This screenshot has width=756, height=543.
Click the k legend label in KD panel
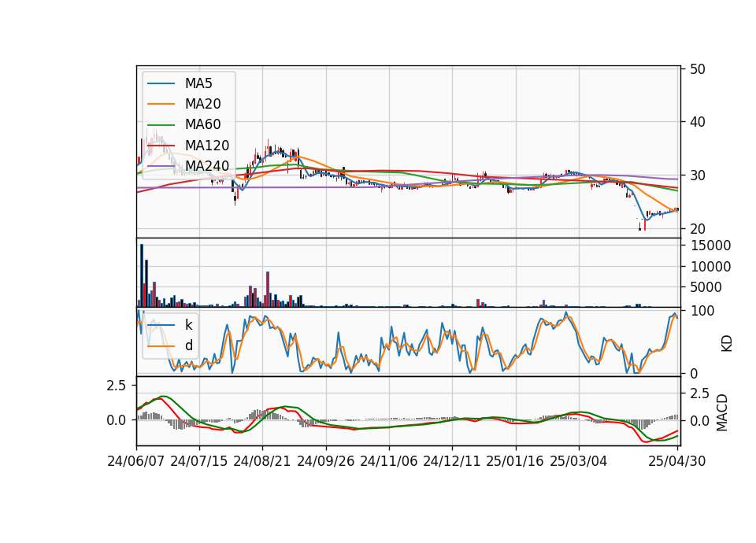pos(188,325)
